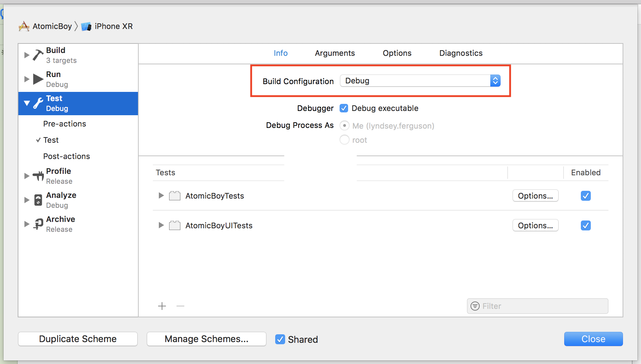Close the scheme editor with Close button
Image resolution: width=641 pixels, height=364 pixels.
tap(593, 339)
